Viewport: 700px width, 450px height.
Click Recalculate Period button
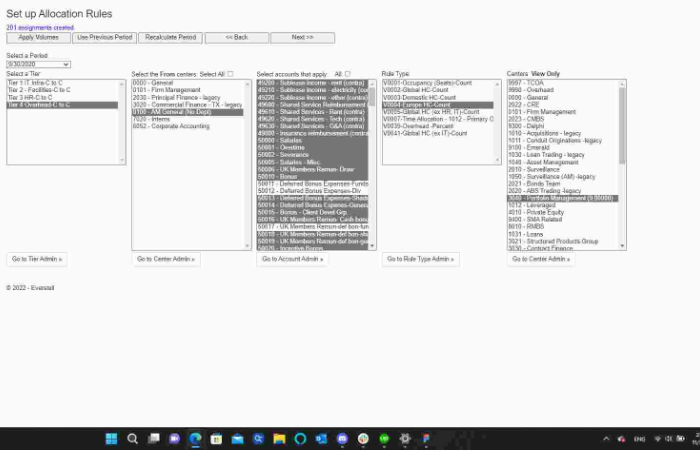[170, 37]
